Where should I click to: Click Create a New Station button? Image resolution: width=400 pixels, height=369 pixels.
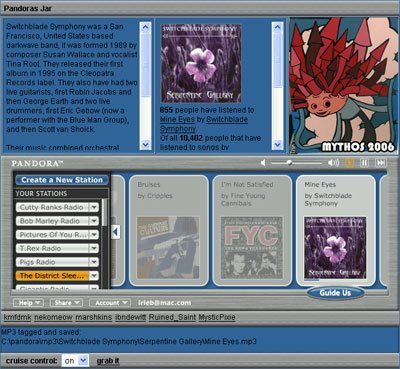pyautogui.click(x=62, y=180)
